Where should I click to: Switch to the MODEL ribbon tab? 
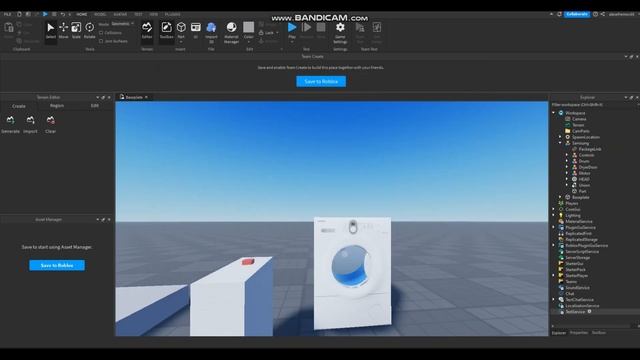[100, 14]
